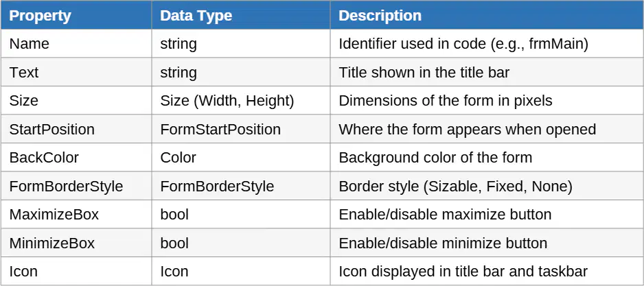The height and width of the screenshot is (286, 644).
Task: Select the Text property cell
Action: point(76,72)
